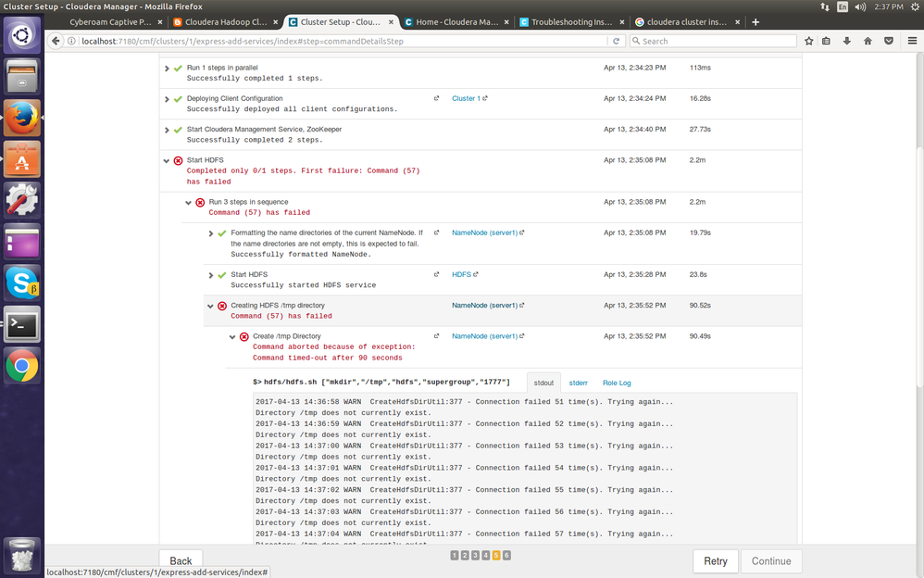Click the Firefox bookmark star icon
This screenshot has height=578, width=924.
click(x=809, y=41)
